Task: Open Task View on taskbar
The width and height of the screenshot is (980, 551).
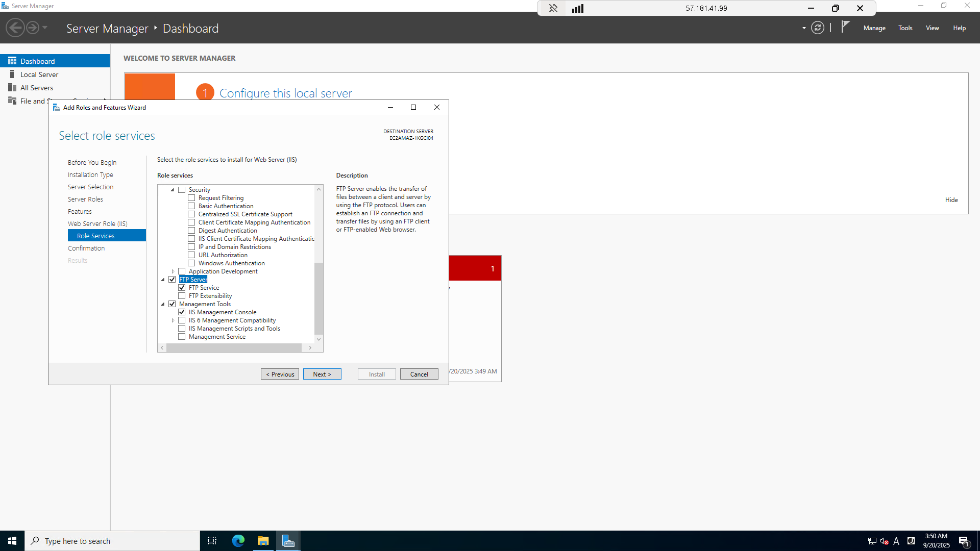Action: click(x=212, y=541)
